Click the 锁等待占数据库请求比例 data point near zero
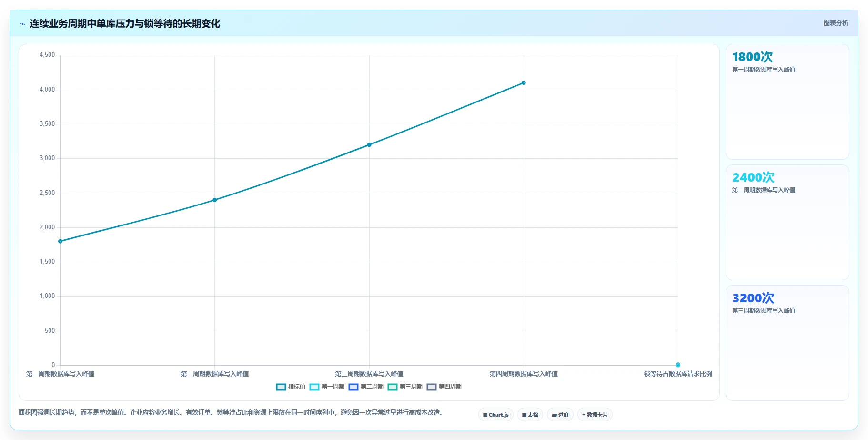The width and height of the screenshot is (868, 440). (678, 365)
